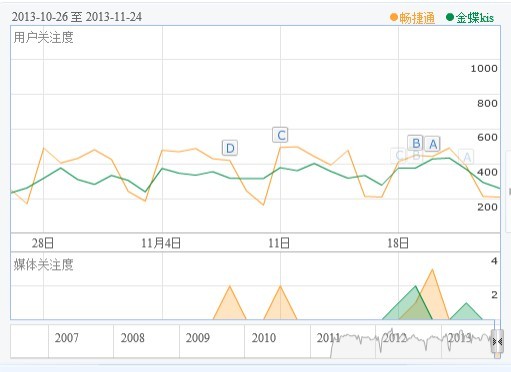
Task: Click the 金蝶kis legend label
Action: [475, 18]
